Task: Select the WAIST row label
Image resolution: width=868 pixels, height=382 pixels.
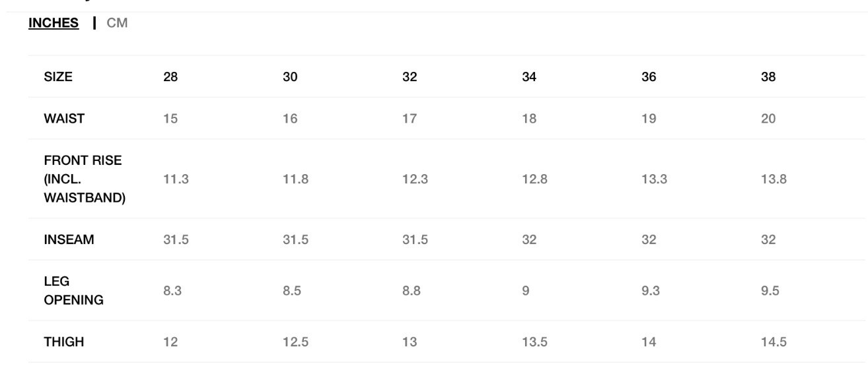Action: click(x=64, y=119)
